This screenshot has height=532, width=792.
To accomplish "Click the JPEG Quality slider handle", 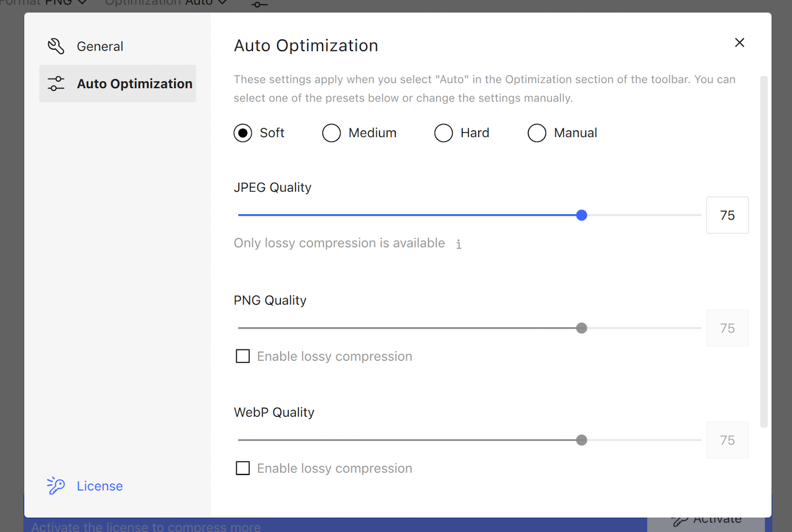I will pyautogui.click(x=582, y=215).
